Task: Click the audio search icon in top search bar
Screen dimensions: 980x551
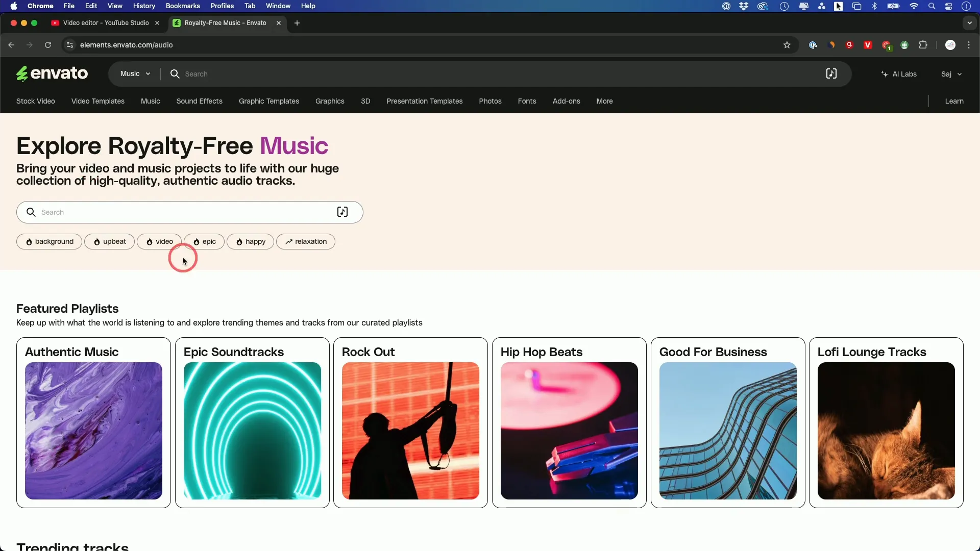Action: pos(831,74)
